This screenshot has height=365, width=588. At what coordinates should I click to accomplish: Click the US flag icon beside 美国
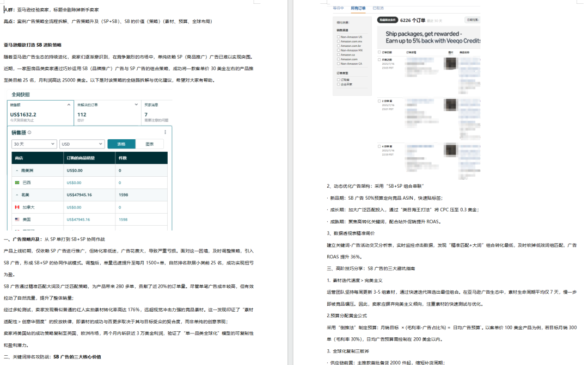coord(17,220)
